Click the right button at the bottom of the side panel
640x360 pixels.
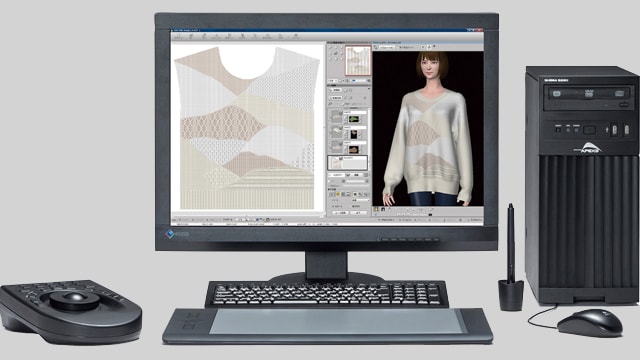point(359,213)
